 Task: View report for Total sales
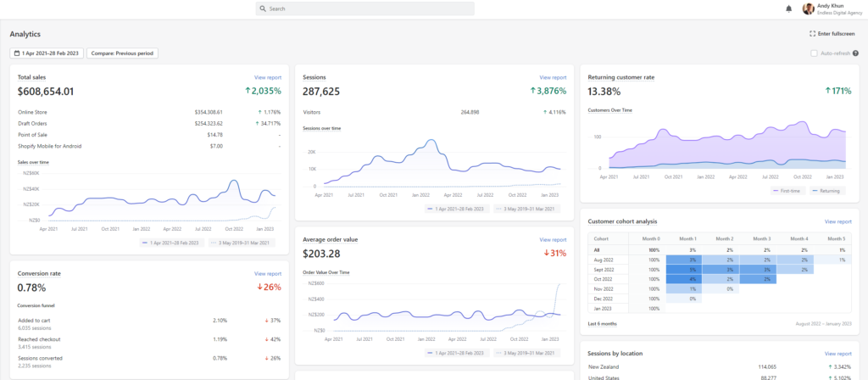267,77
